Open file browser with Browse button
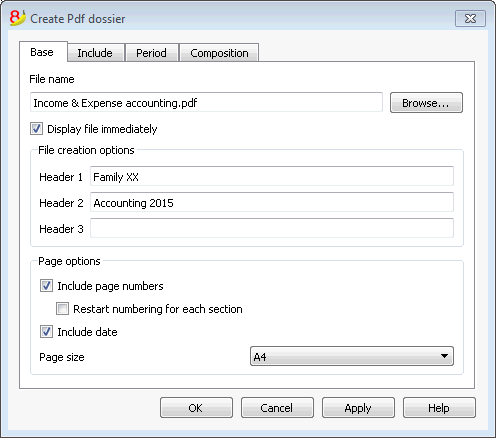Image resolution: width=496 pixels, height=438 pixels. coord(426,103)
